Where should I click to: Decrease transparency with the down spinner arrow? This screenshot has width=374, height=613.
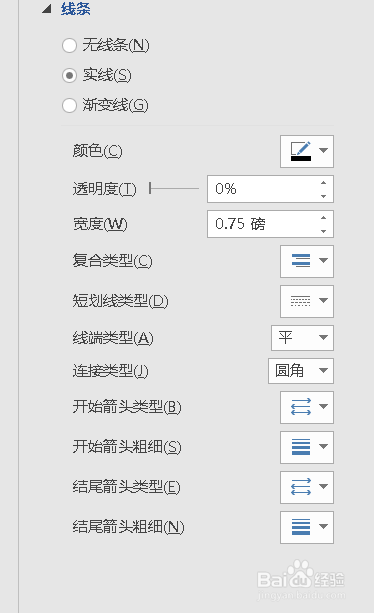323,196
